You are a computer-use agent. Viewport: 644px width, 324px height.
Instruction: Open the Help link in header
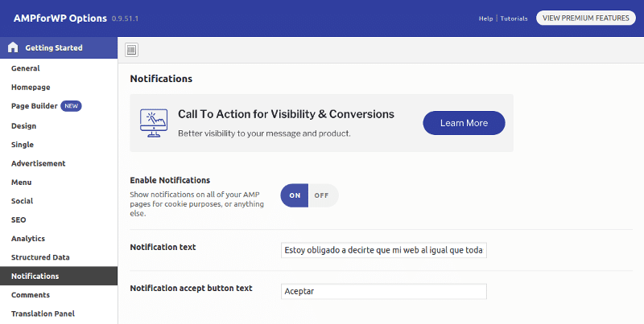pos(486,18)
